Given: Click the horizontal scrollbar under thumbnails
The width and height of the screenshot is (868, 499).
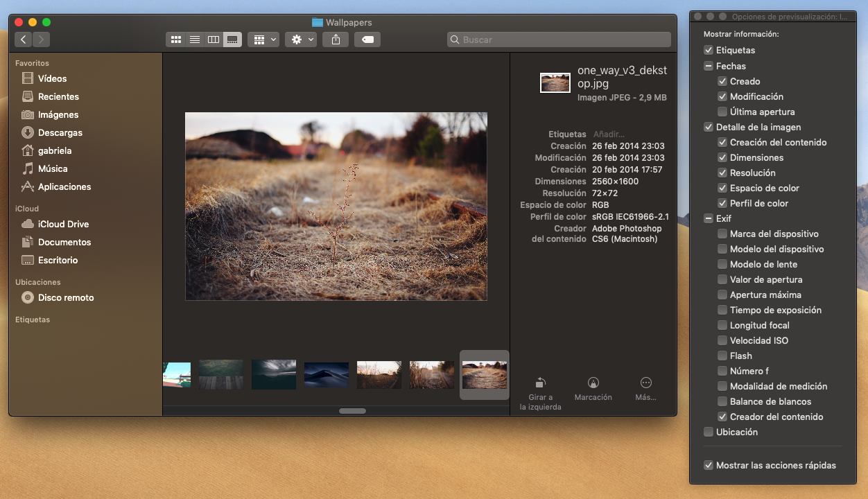Looking at the screenshot, I should [352, 411].
